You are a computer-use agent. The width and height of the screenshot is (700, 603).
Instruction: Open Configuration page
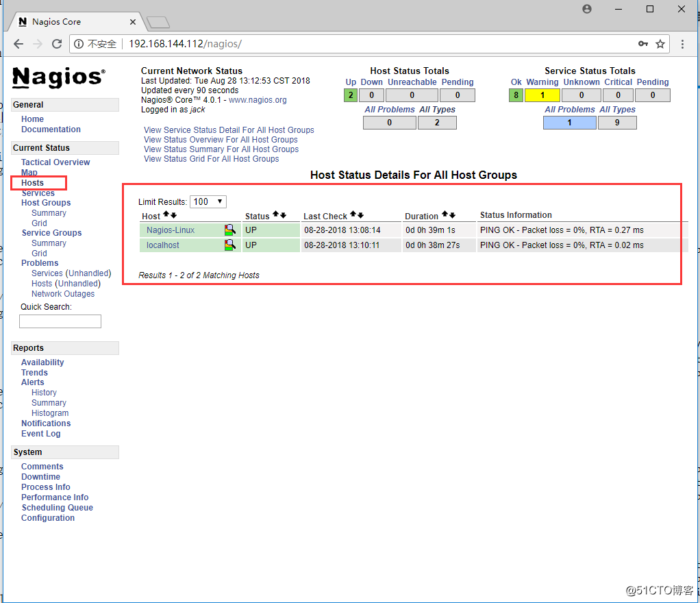tap(48, 517)
